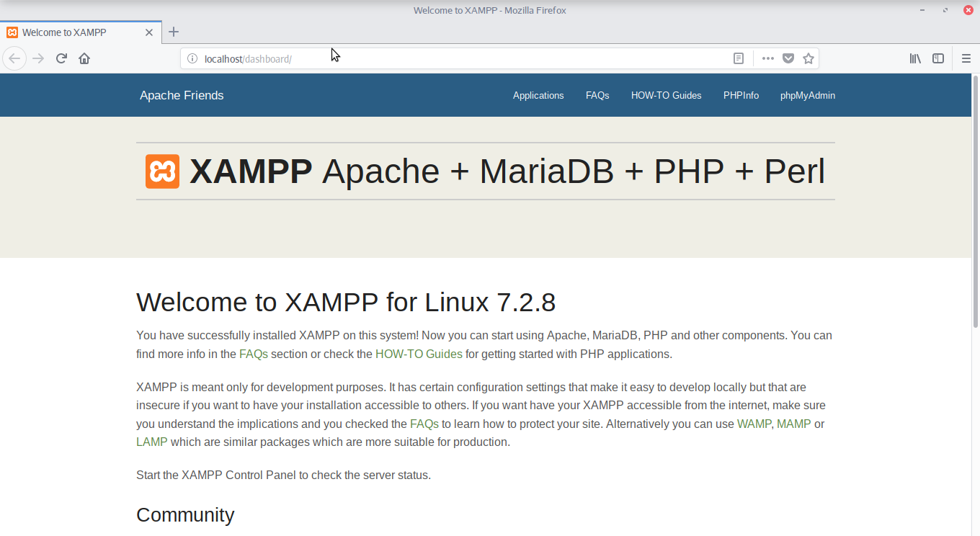Viewport: 980px width, 536px height.
Task: Save page to Pocket
Action: click(788, 58)
